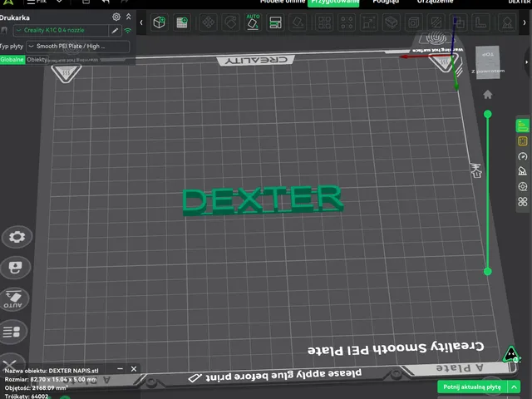
Task: Close the object info panel
Action: [134, 369]
